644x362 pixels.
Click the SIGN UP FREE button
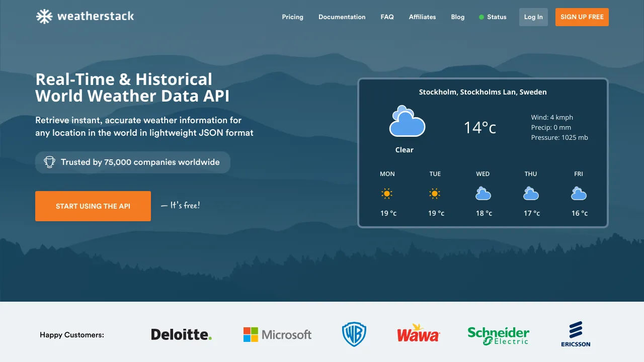(x=582, y=17)
